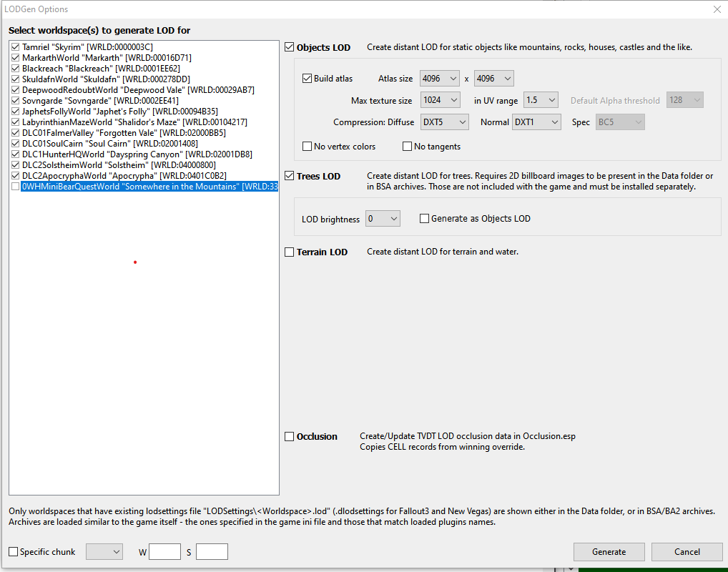Viewport: 728px width, 572px height.
Task: Toggle the LabyrinthianMazeWorld checkbox
Action: [x=15, y=122]
